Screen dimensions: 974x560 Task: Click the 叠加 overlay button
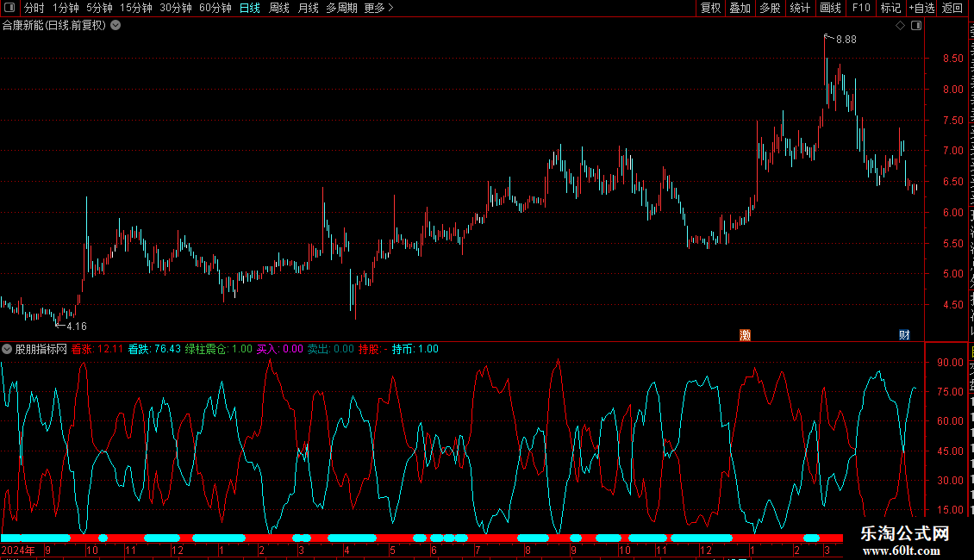tap(740, 8)
